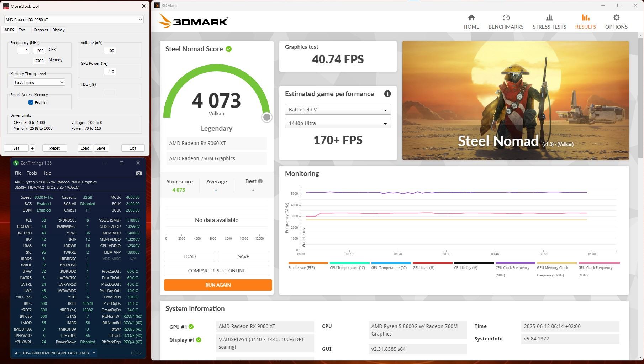The image size is (644, 364).
Task: Open the 1440p Ultra resolution dropdown
Action: [x=338, y=123]
